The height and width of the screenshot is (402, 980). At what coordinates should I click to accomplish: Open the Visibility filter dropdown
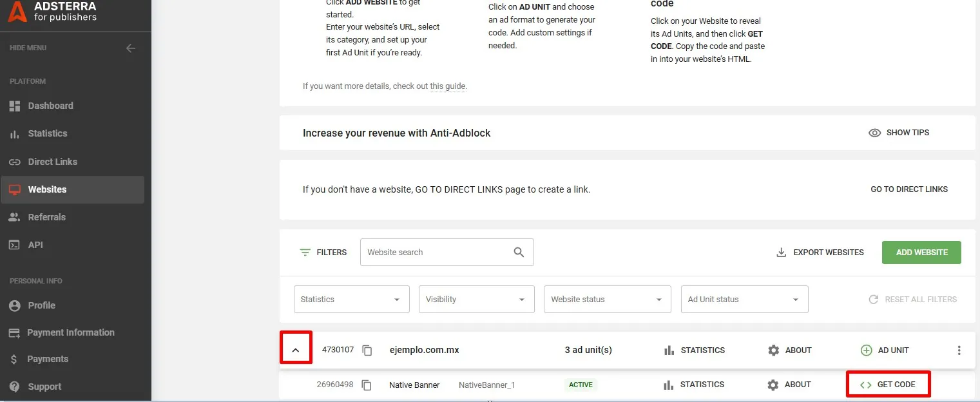(x=476, y=299)
